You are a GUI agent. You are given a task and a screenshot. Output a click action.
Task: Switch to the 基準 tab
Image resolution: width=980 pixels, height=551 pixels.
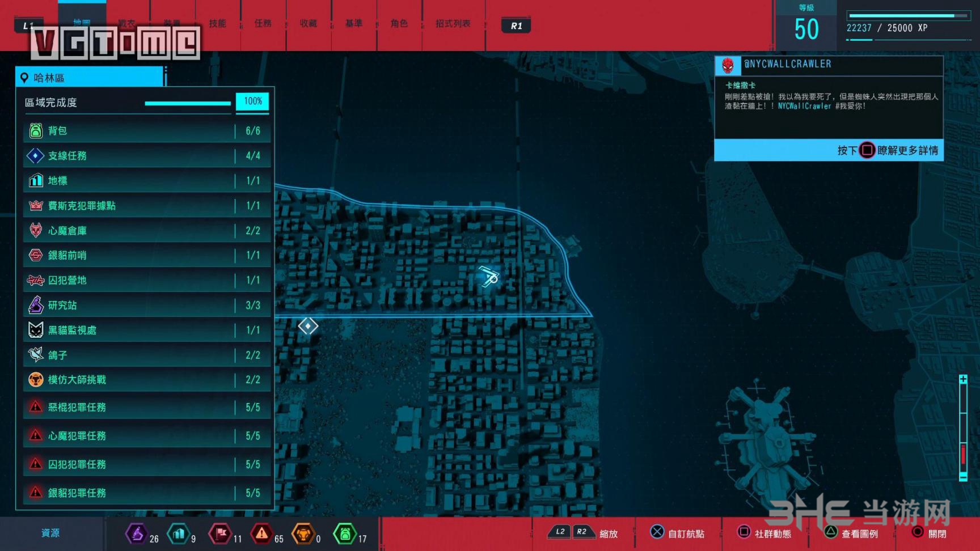coord(353,23)
